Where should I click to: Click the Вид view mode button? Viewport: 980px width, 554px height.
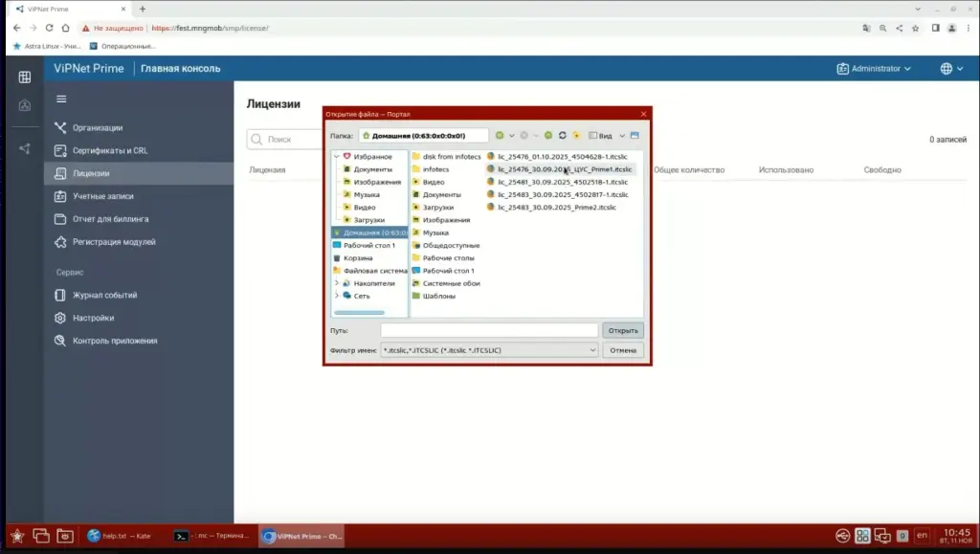pyautogui.click(x=601, y=136)
